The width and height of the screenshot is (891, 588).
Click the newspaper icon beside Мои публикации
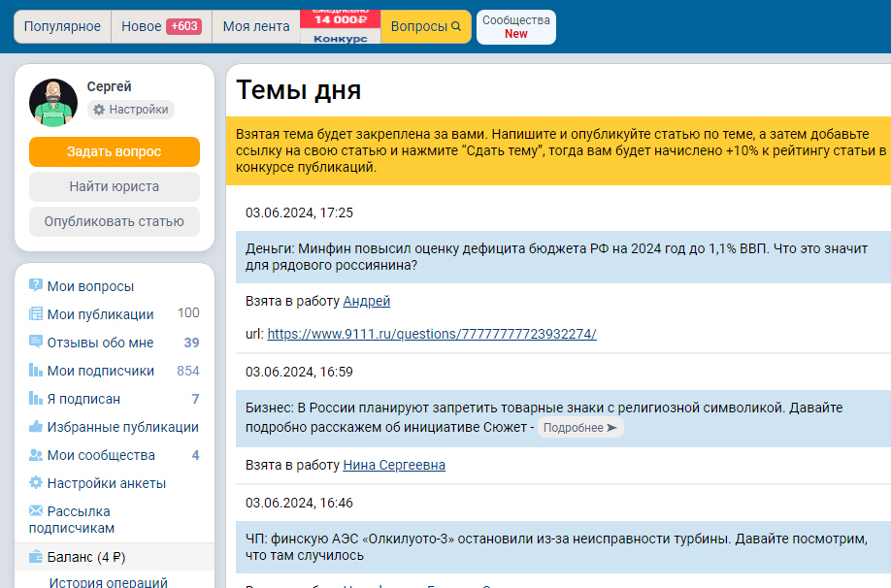pyautogui.click(x=36, y=314)
